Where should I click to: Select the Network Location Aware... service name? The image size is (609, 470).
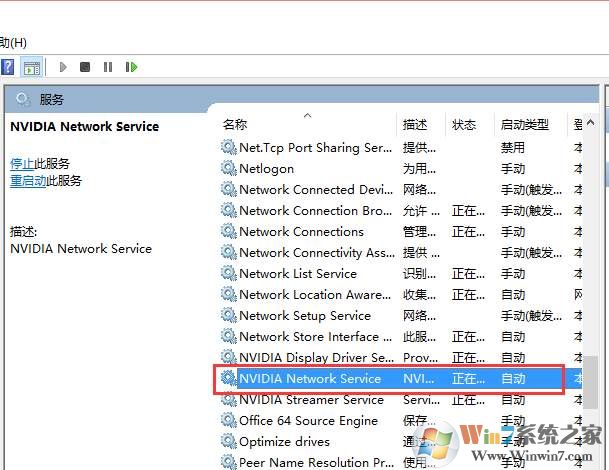(315, 294)
